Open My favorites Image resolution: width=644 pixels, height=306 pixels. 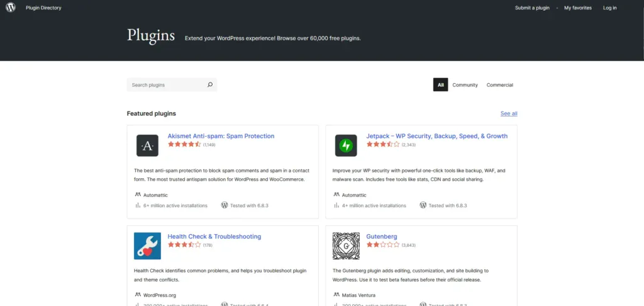[578, 8]
